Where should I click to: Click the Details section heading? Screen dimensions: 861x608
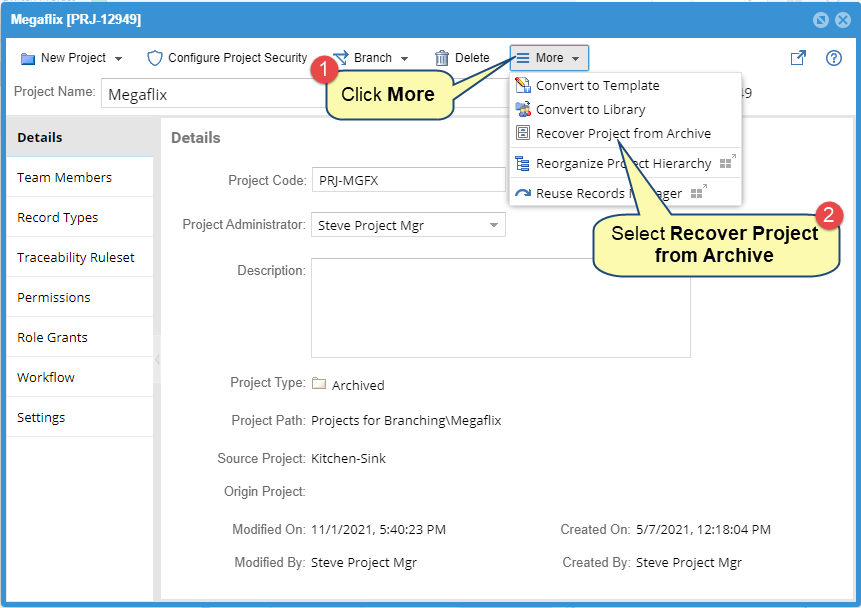coord(195,138)
